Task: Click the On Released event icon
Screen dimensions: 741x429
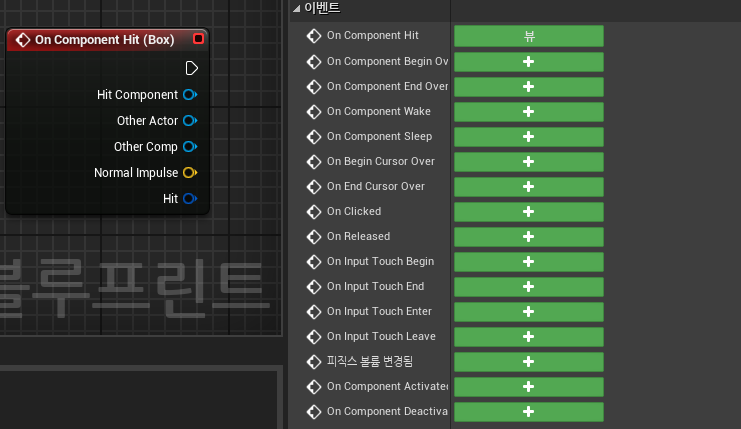Action: (314, 237)
